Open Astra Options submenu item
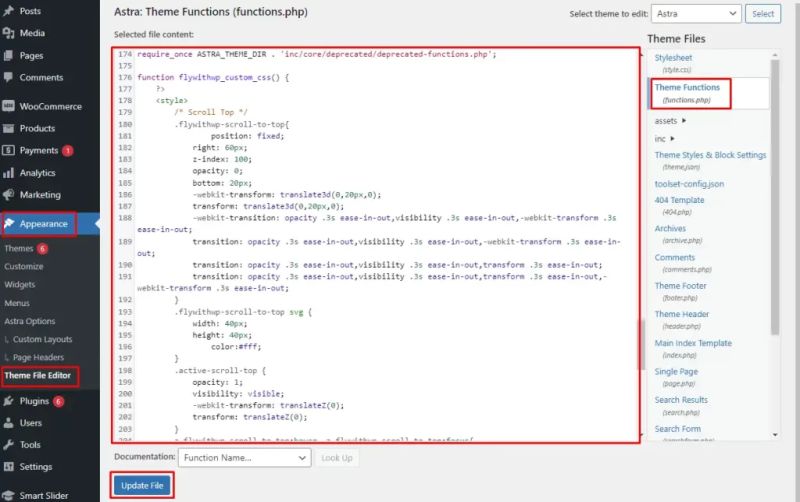Viewport: 800px width, 502px height. (30, 321)
